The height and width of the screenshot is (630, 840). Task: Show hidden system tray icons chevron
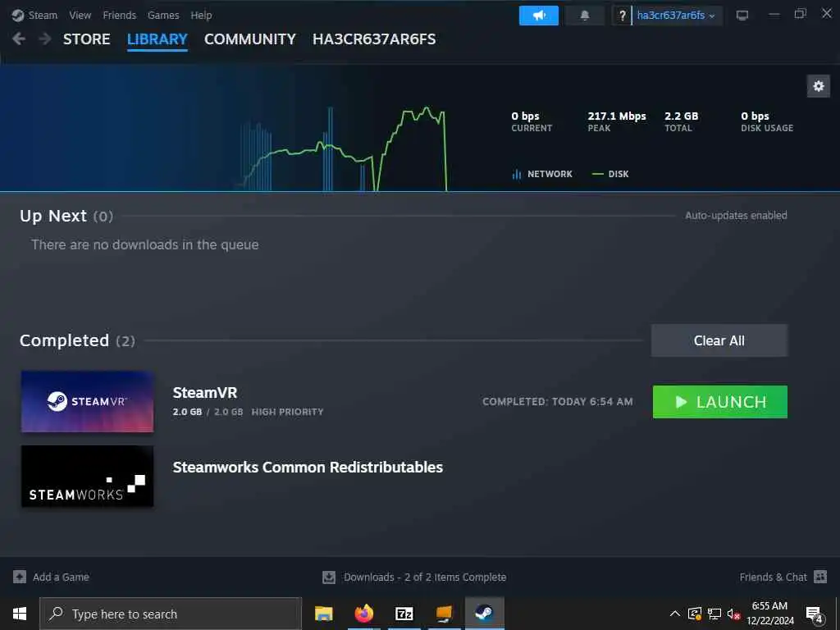click(675, 614)
